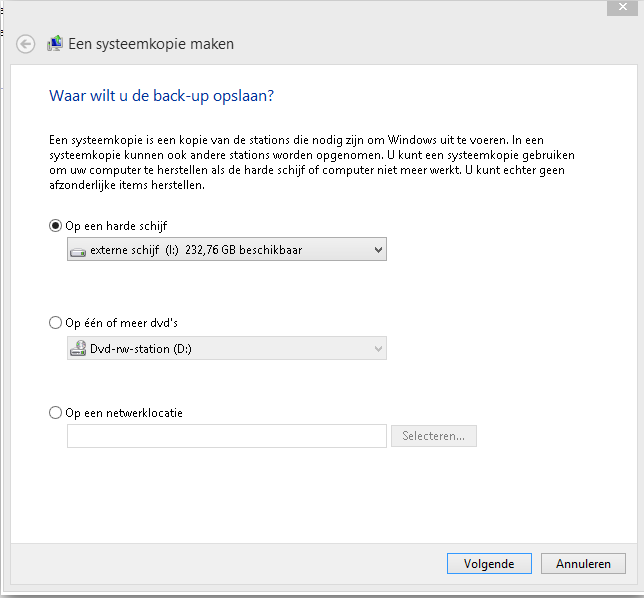Open the DVD station dropdown arrow
This screenshot has height=598, width=644.
pyautogui.click(x=377, y=348)
